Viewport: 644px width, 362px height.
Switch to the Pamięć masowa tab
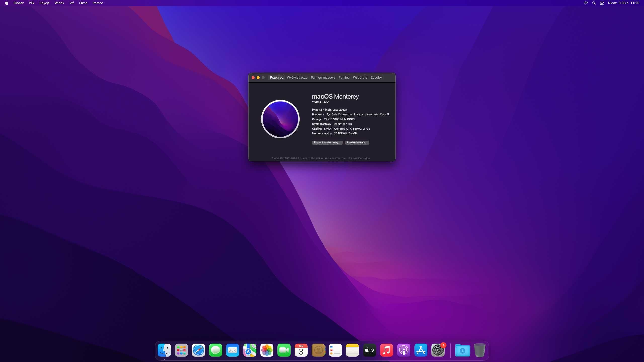[323, 78]
